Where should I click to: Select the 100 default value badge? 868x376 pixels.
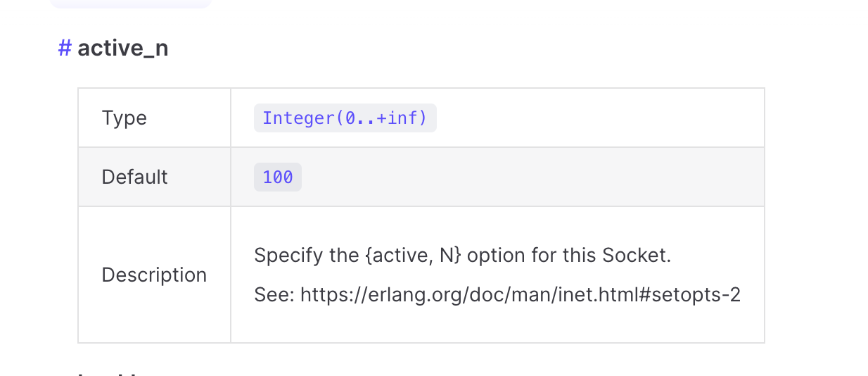(278, 177)
